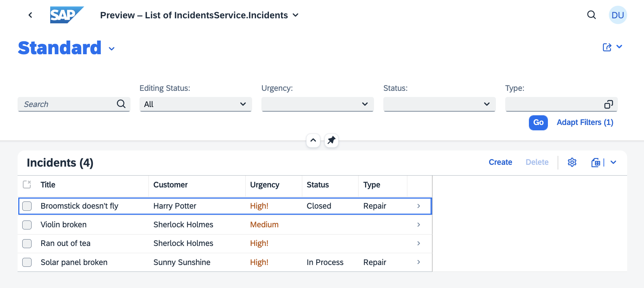Screen dimensions: 644x288
Task: Open export options dropdown arrow
Action: (614, 162)
